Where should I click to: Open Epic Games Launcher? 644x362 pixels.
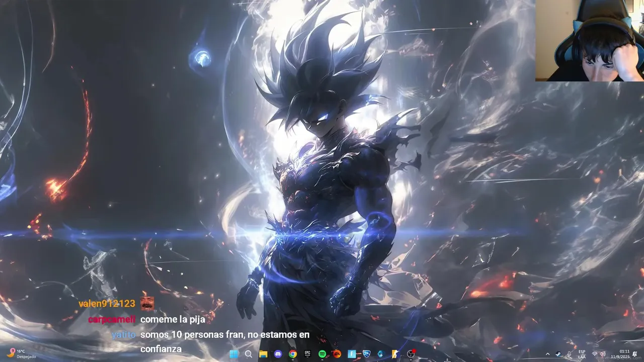(x=307, y=354)
